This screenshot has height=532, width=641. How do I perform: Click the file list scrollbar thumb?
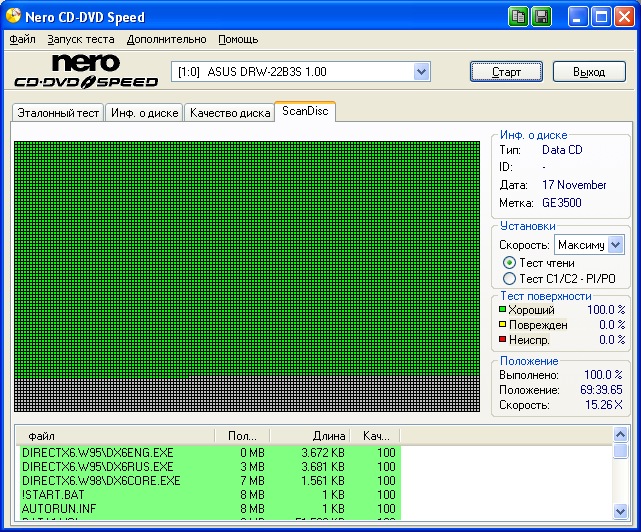[620, 451]
